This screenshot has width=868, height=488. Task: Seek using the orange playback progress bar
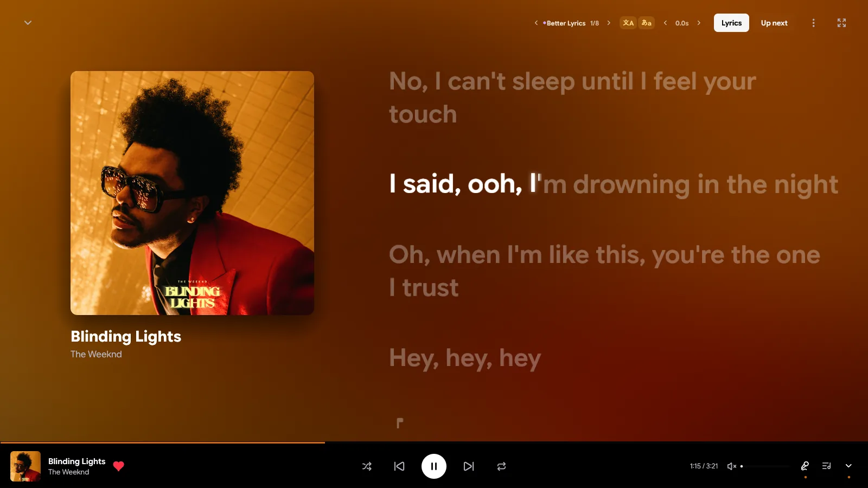click(434, 442)
